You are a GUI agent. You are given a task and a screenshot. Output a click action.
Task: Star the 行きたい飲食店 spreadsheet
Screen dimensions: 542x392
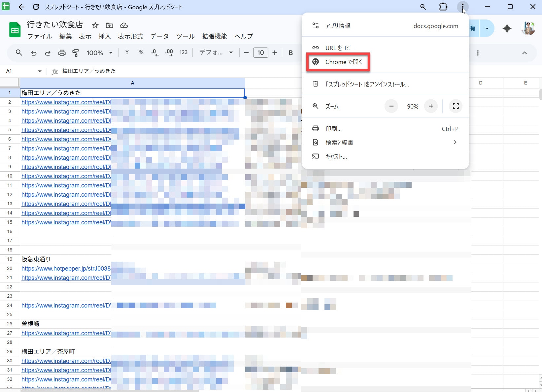click(x=95, y=25)
